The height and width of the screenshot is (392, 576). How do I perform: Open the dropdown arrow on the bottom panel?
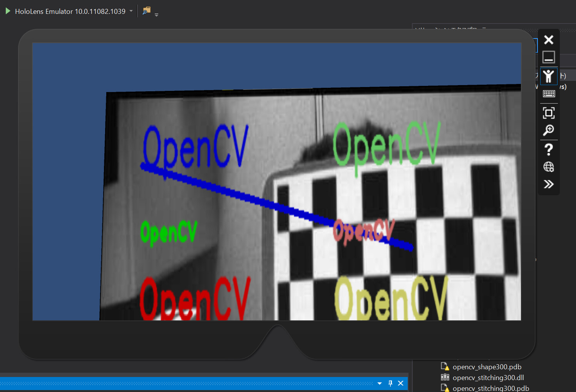(x=380, y=383)
